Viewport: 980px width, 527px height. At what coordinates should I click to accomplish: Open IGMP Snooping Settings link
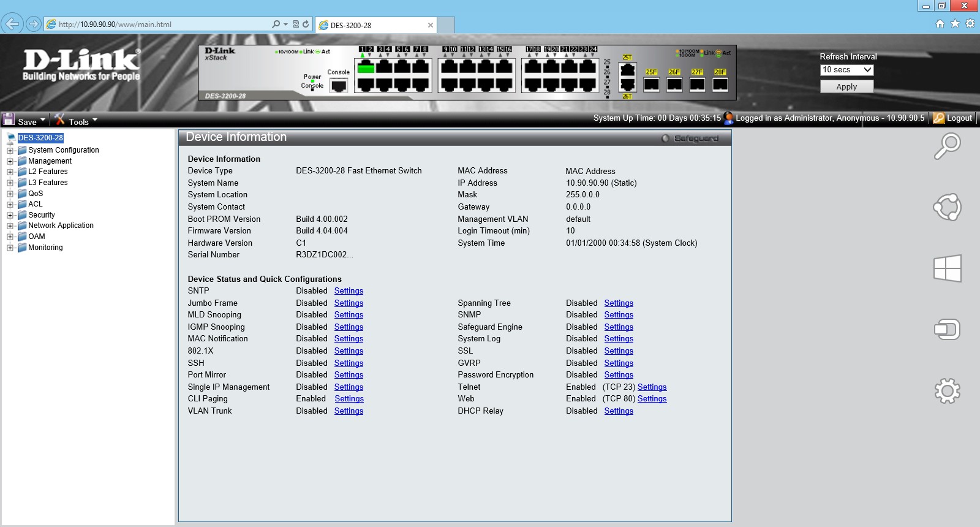coord(349,327)
